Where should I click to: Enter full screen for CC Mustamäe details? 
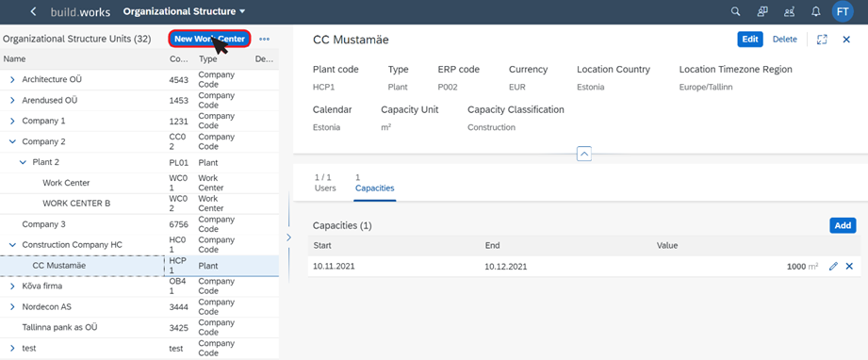[822, 40]
